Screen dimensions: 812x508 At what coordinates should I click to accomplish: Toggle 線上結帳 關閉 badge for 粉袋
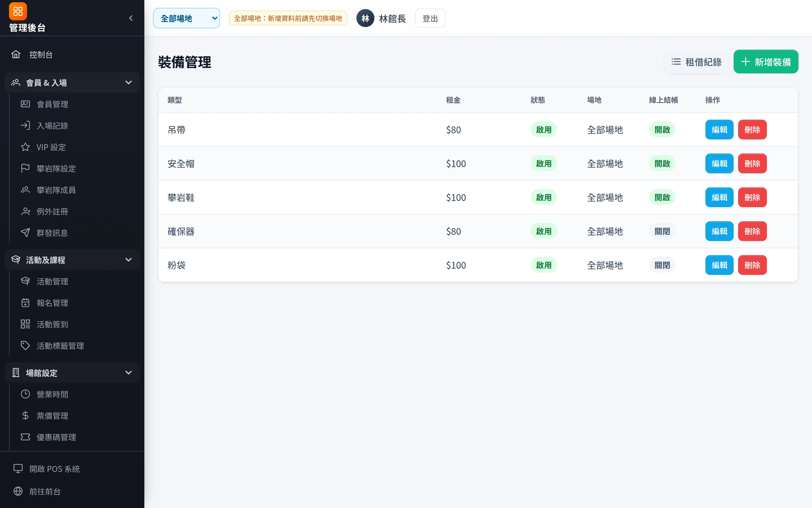tap(662, 265)
